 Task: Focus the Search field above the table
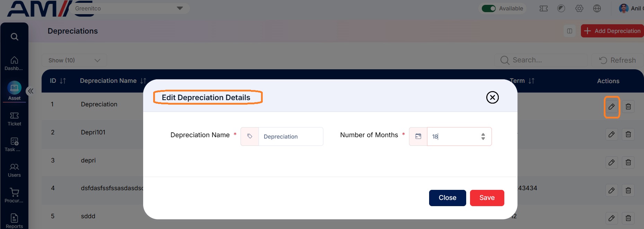(x=541, y=60)
